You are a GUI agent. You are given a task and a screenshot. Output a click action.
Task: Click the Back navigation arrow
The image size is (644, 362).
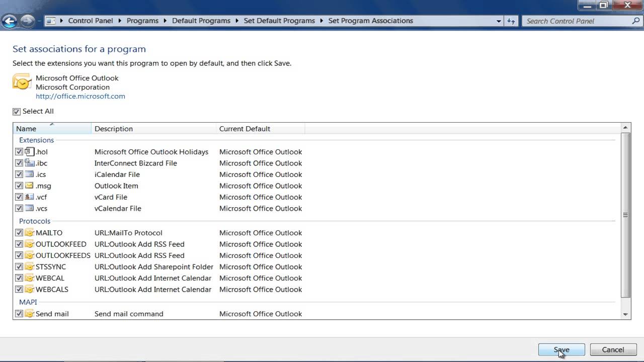pyautogui.click(x=10, y=21)
